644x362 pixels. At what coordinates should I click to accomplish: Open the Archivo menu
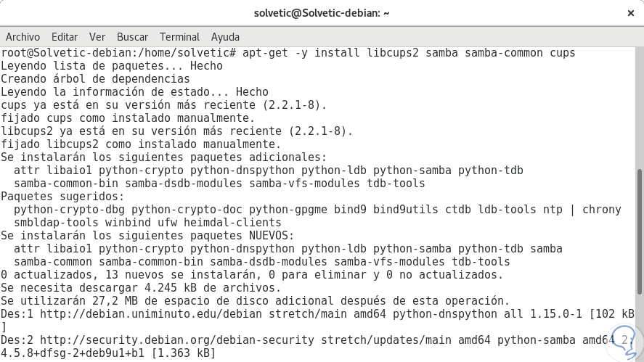coord(23,36)
